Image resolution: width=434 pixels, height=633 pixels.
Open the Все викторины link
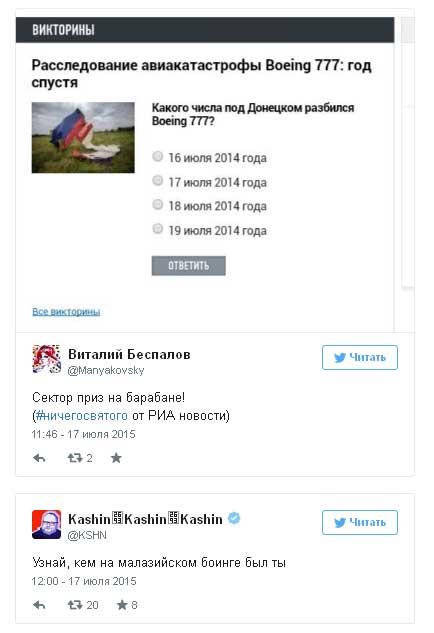pyautogui.click(x=66, y=312)
